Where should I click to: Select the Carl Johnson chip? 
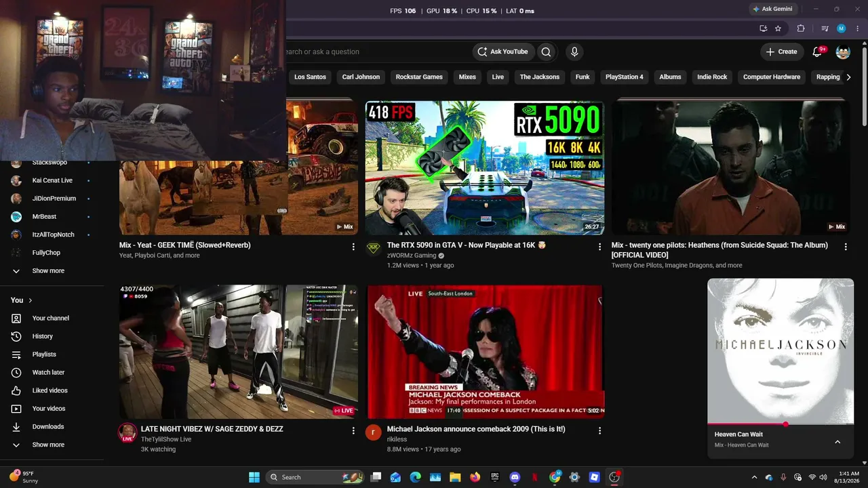361,77
